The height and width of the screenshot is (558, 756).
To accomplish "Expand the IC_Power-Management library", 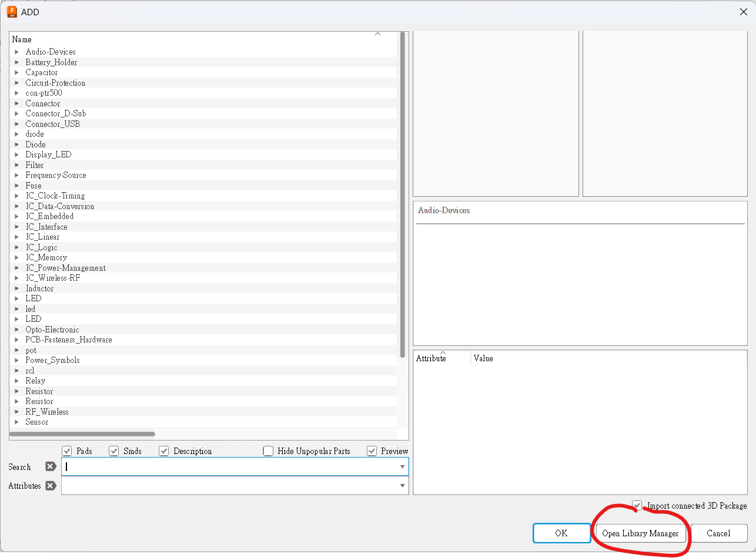I will pos(16,268).
